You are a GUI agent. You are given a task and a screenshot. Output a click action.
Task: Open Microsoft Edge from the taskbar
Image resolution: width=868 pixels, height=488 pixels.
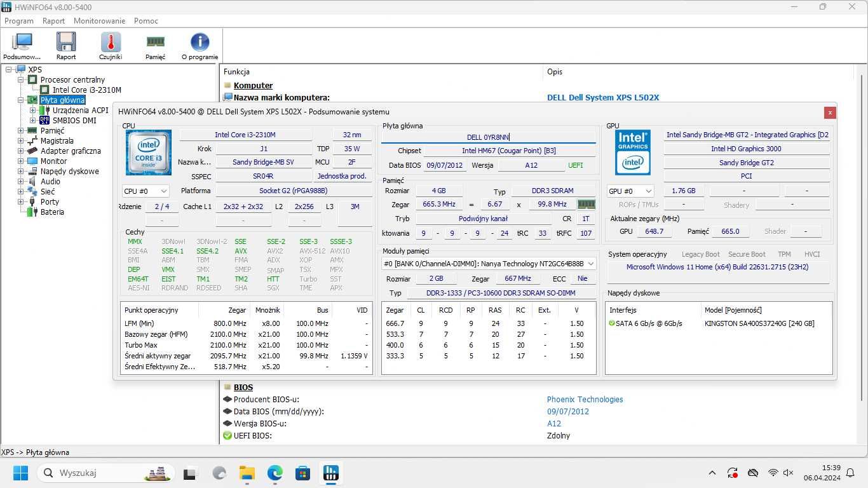tap(275, 473)
